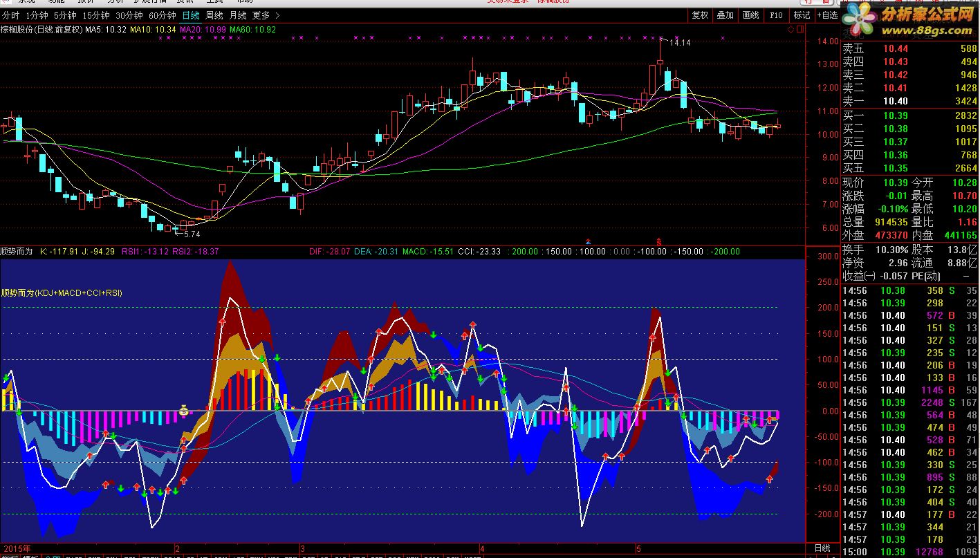Viewport: 980px width, 558px height.
Task: Click the money bag marker on zero line
Action: (x=184, y=409)
